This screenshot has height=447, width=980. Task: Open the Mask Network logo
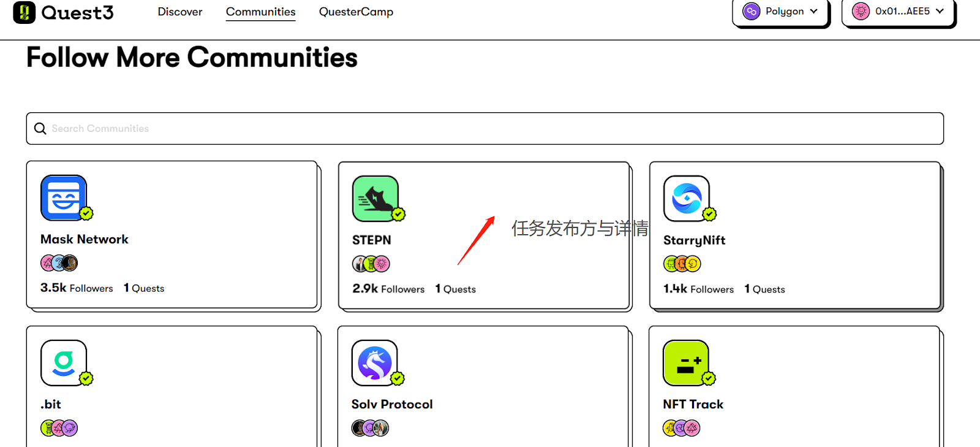tap(64, 197)
